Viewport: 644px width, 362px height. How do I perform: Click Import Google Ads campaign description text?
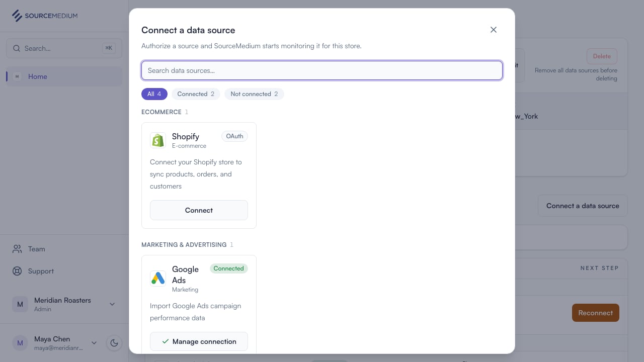click(x=195, y=312)
